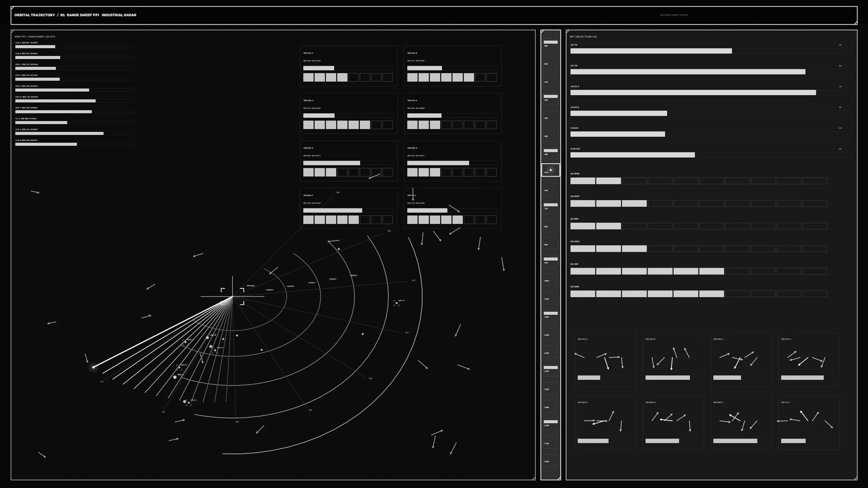This screenshot has height=488, width=868.
Task: Click the 329 bearing label on radar
Action: (x=389, y=231)
